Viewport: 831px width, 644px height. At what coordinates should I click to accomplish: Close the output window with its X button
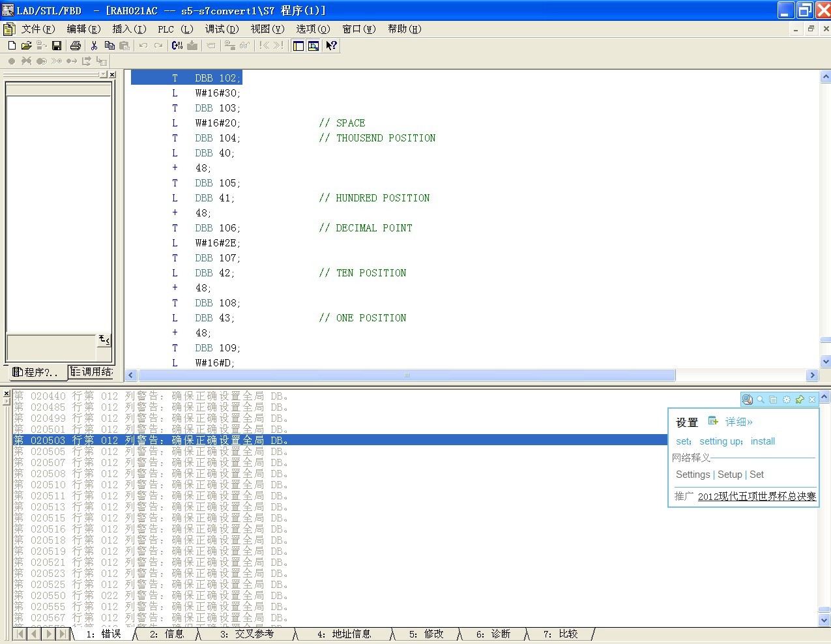coord(7,394)
